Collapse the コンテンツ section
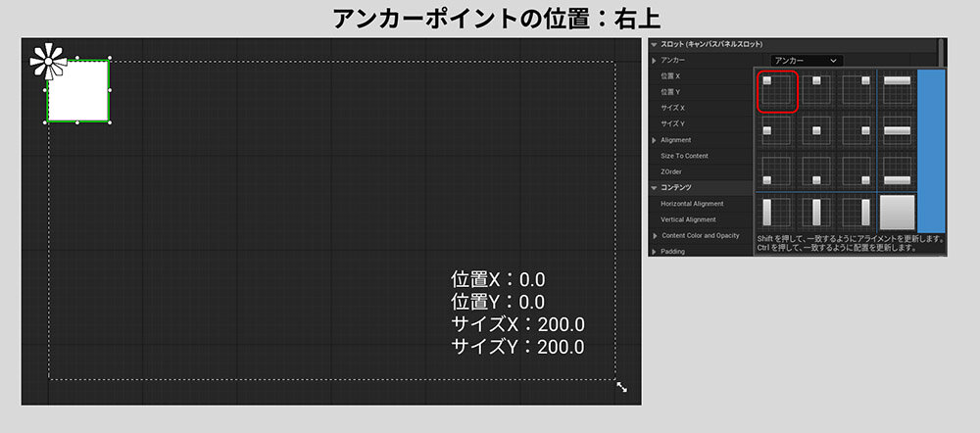The width and height of the screenshot is (980, 433). click(x=655, y=187)
